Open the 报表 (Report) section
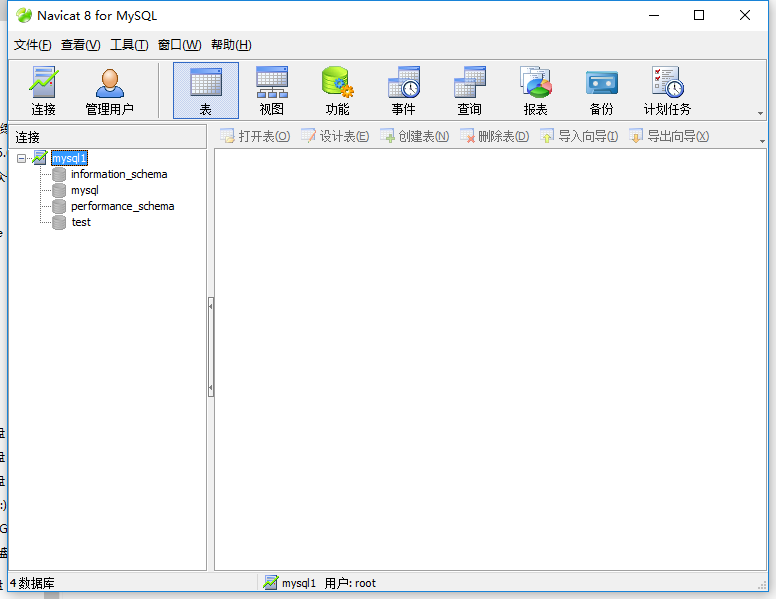Viewport: 776px width, 599px height. (535, 91)
